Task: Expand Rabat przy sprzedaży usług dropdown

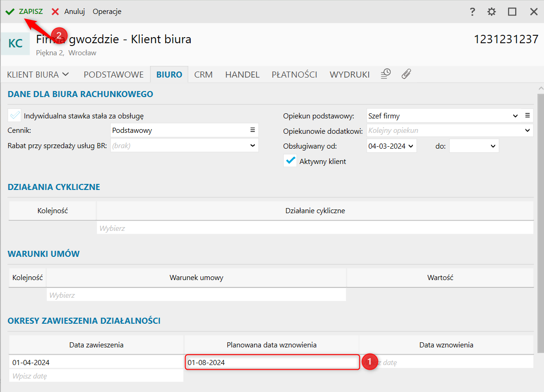Action: click(x=252, y=145)
